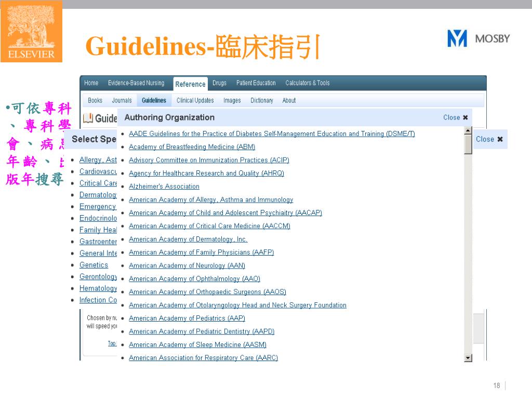Select the Allergy specialty link
532x399 pixels.
98,160
